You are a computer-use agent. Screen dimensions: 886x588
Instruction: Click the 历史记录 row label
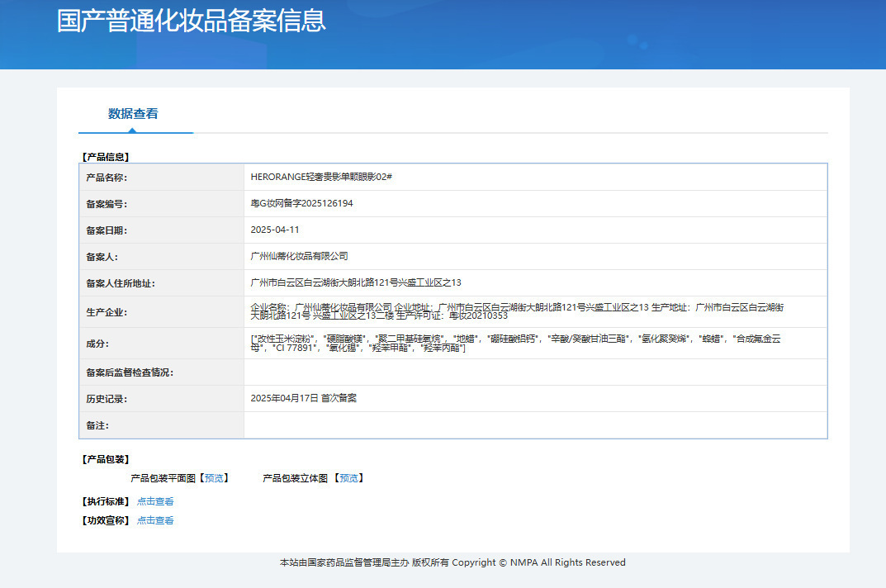click(107, 399)
